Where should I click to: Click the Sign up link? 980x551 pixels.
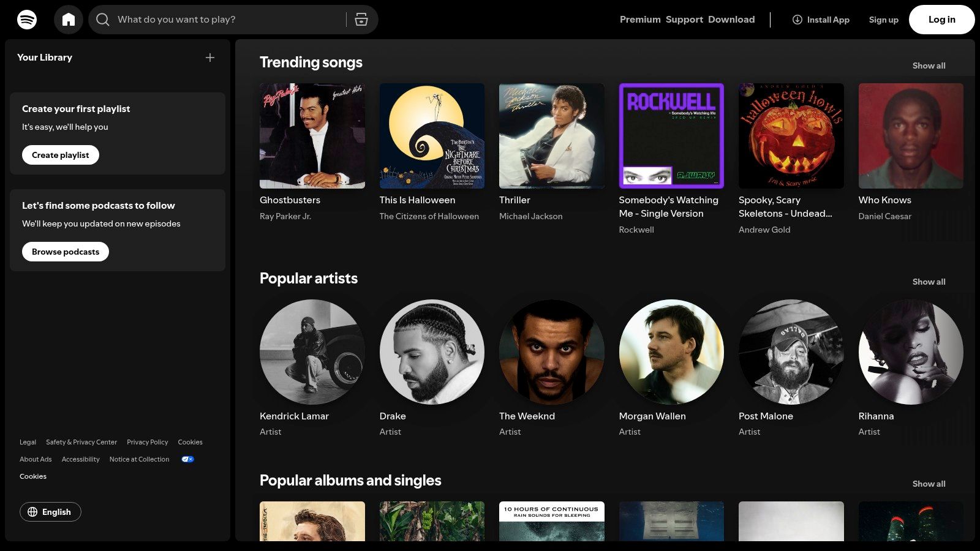coord(883,19)
